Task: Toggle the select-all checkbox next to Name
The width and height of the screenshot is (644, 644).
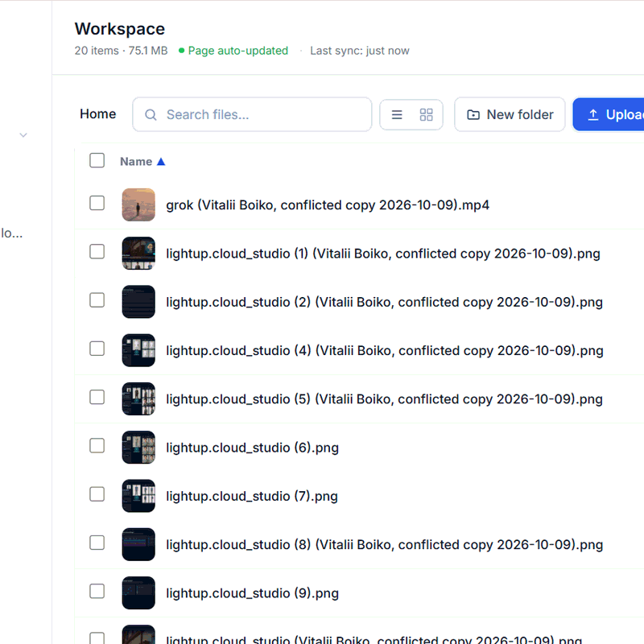Action: click(x=97, y=160)
